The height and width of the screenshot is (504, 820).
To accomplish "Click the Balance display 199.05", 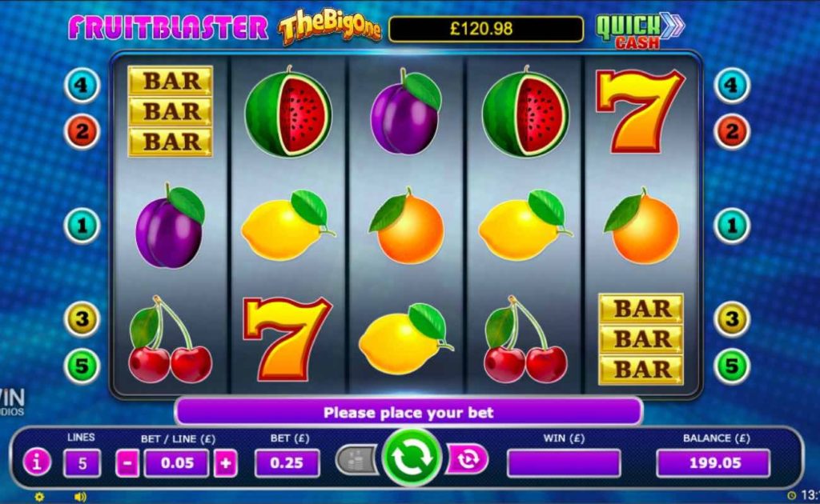I will [x=713, y=463].
